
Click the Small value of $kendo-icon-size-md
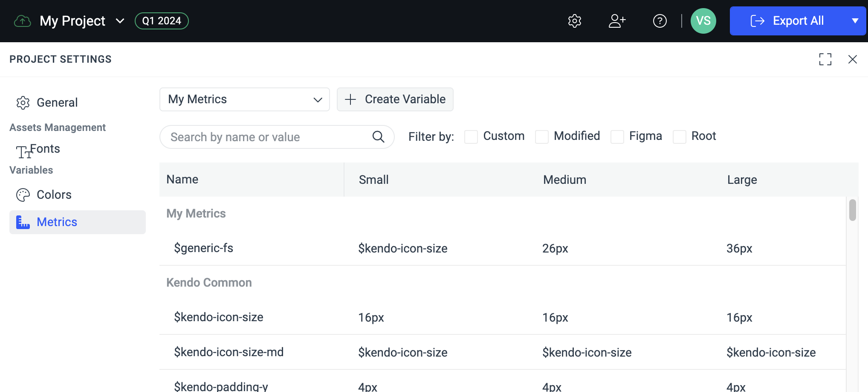click(402, 353)
